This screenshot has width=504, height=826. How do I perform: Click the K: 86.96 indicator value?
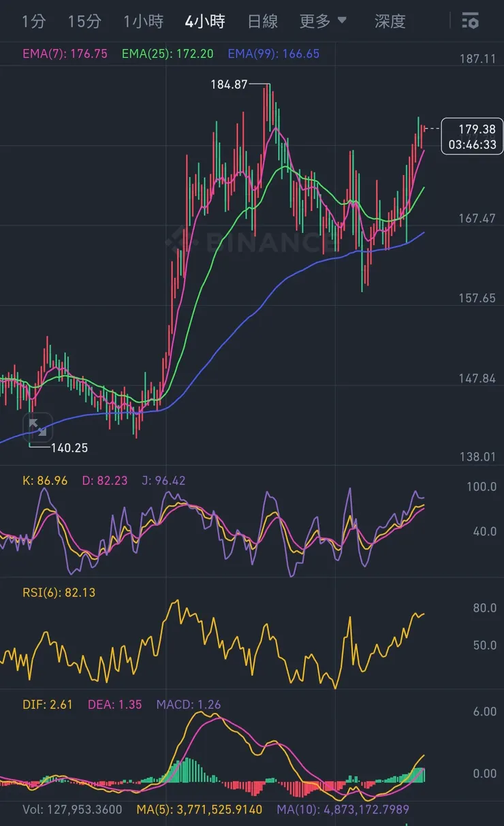tap(45, 481)
